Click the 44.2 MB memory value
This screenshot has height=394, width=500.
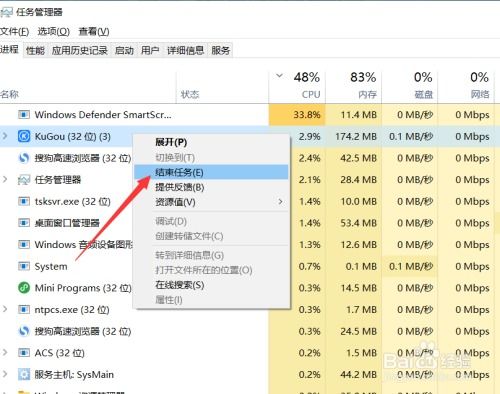click(x=358, y=375)
